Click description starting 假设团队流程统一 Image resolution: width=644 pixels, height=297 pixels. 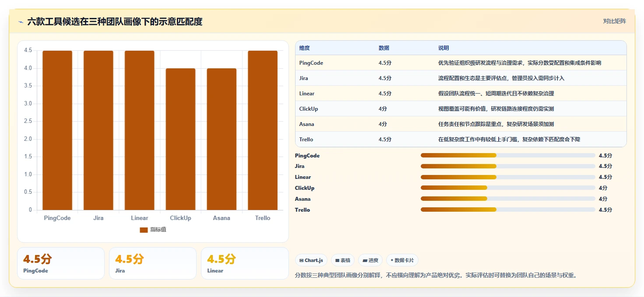pyautogui.click(x=497, y=94)
